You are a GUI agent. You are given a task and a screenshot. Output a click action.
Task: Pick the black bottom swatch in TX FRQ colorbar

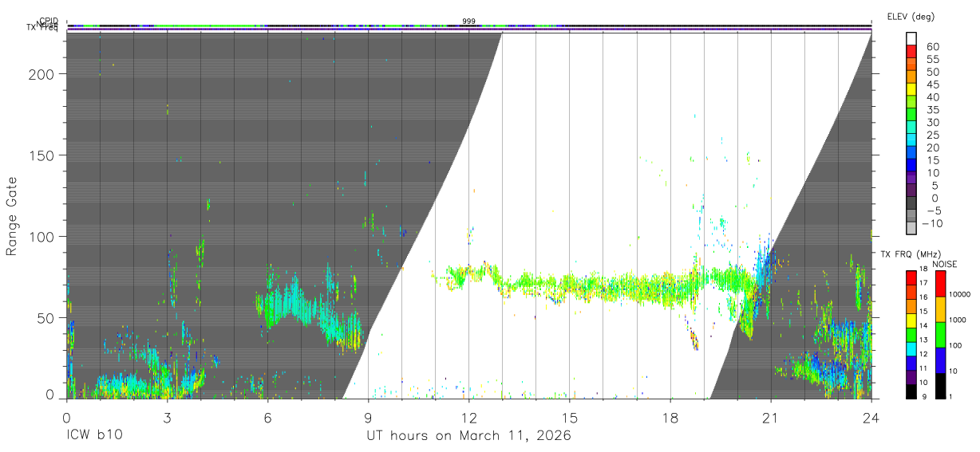[911, 390]
